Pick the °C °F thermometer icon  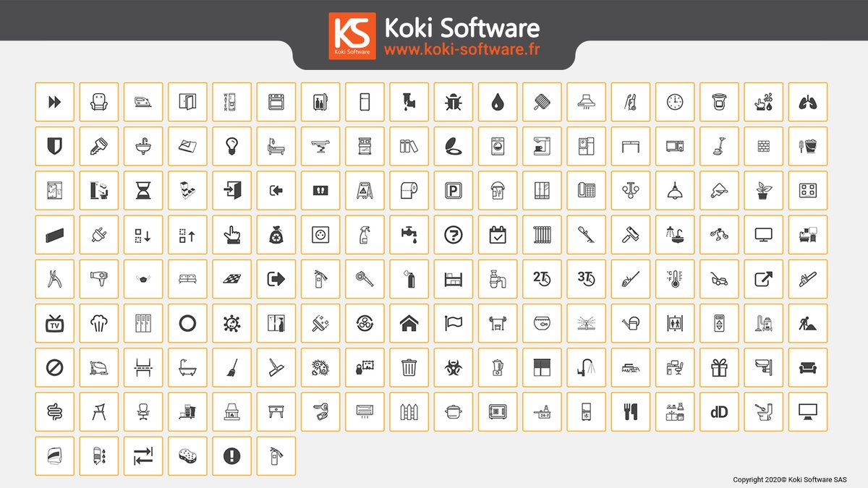point(676,279)
